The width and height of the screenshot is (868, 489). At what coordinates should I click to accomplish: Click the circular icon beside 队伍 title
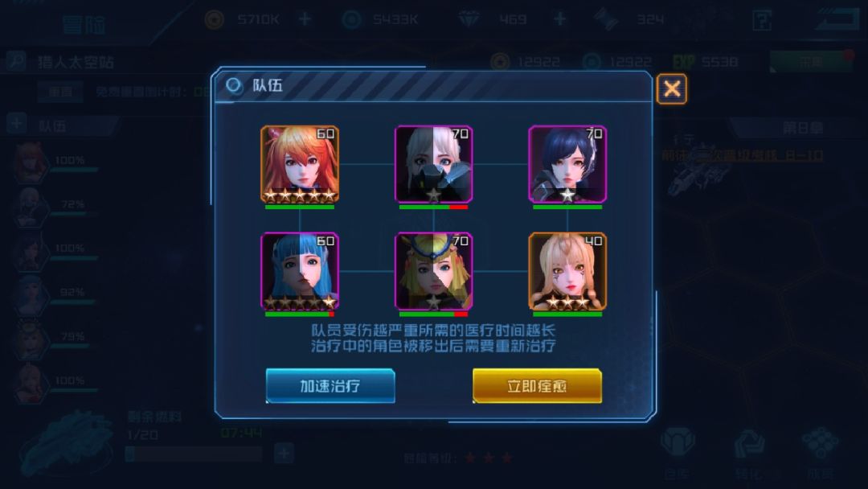click(x=234, y=85)
